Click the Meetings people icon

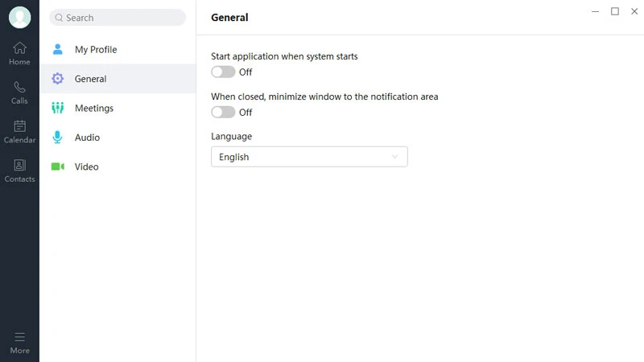[58, 108]
